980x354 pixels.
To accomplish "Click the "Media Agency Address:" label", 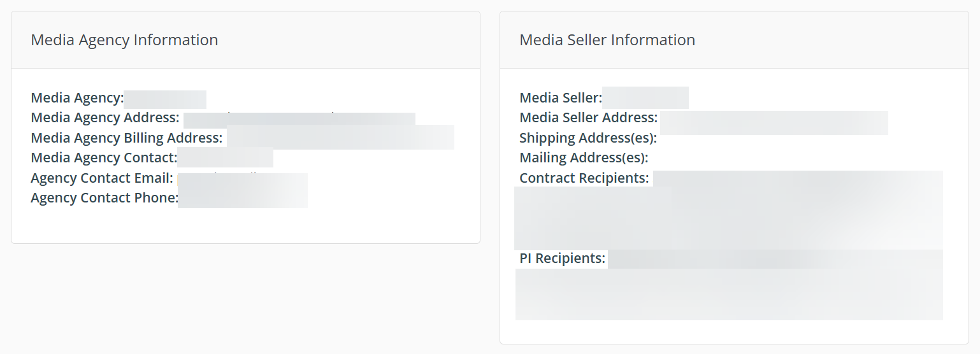I will point(105,118).
